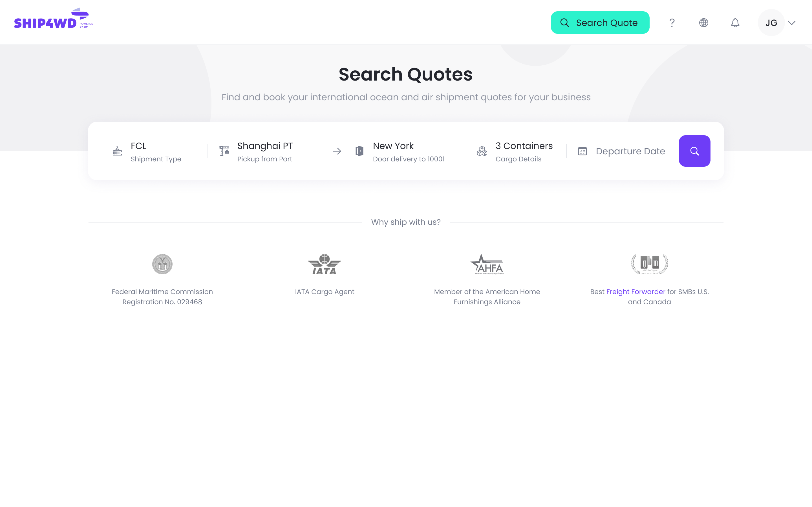The image size is (812, 507).
Task: Click the port crane icon
Action: 224,151
